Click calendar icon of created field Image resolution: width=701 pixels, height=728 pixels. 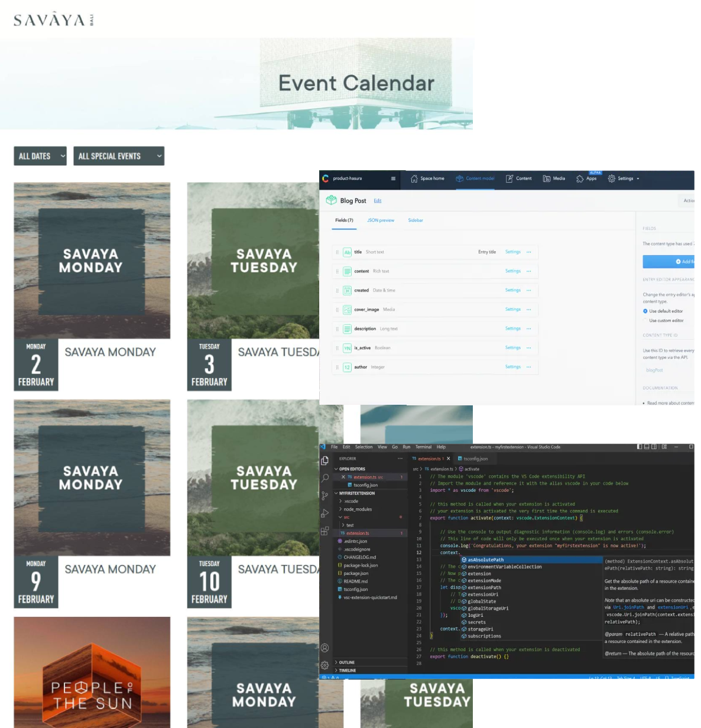tap(348, 291)
